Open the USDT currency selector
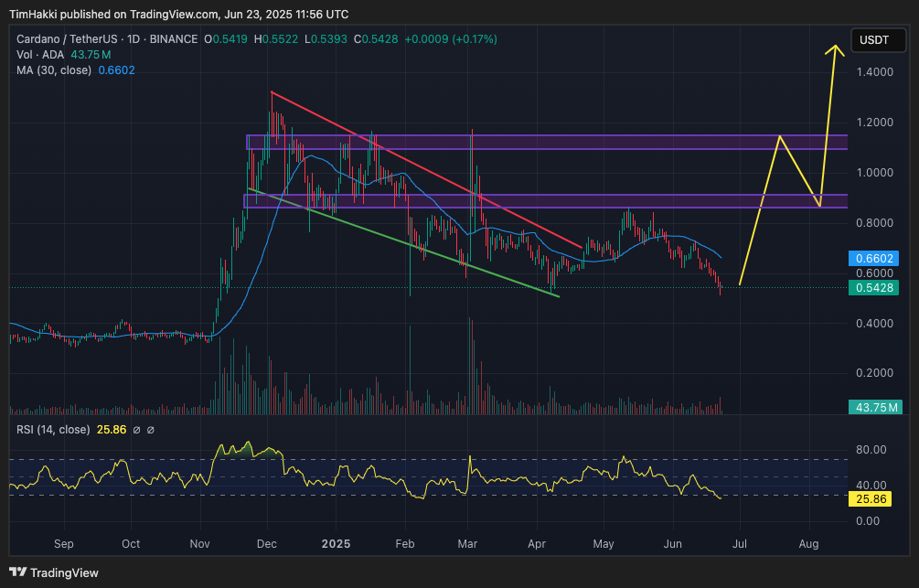 tap(878, 40)
